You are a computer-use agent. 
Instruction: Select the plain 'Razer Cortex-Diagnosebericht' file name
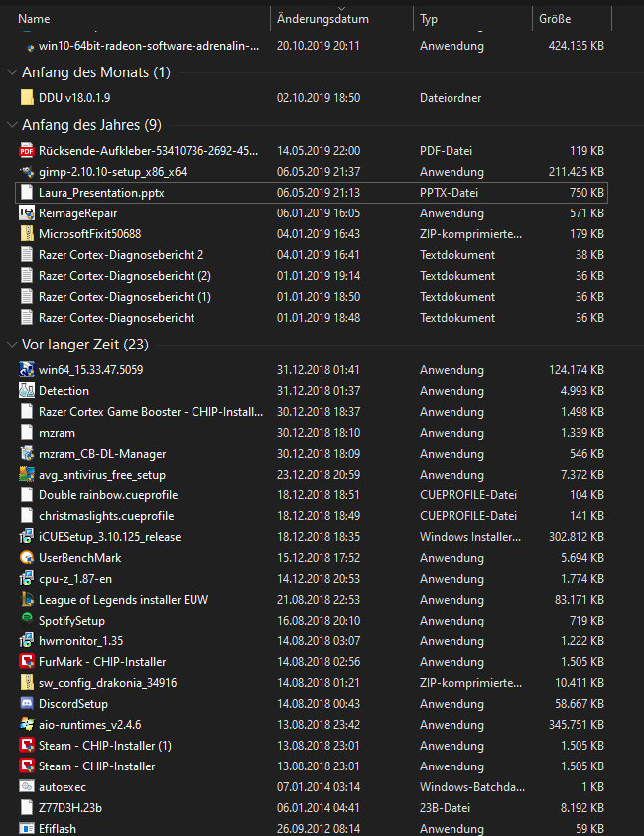tap(117, 318)
